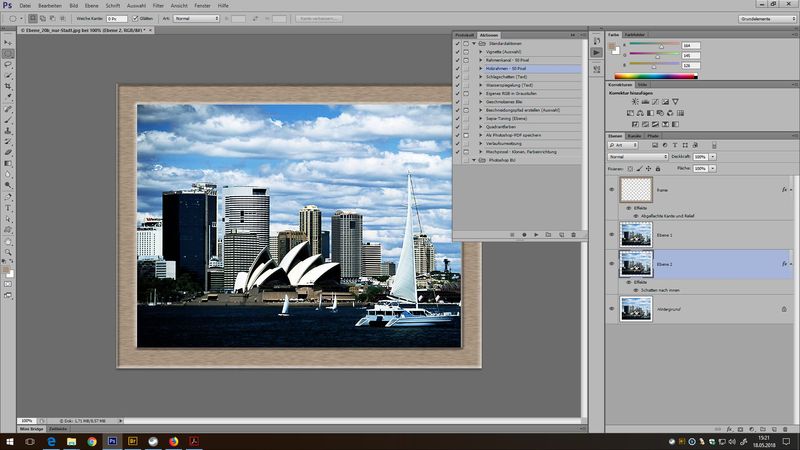800x450 pixels.
Task: Add a Brightness/Contrast adjustment from Korrekturen
Action: pyautogui.click(x=634, y=102)
